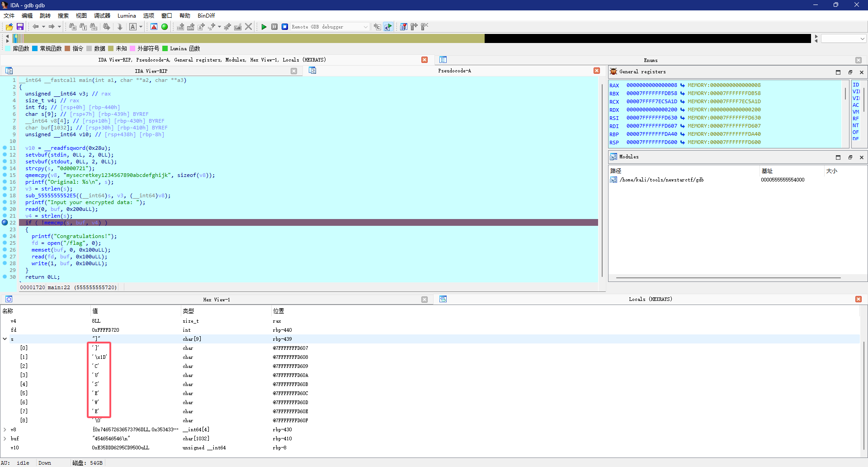The width and height of the screenshot is (868, 467).
Task: Click the Save database floppy icon
Action: point(20,27)
